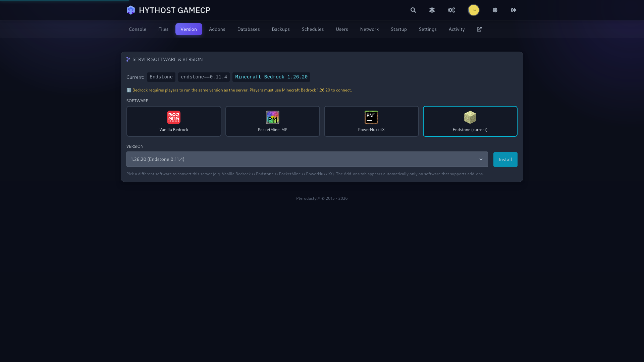This screenshot has width=644, height=362.
Task: Open the yellow user avatar
Action: tap(474, 10)
